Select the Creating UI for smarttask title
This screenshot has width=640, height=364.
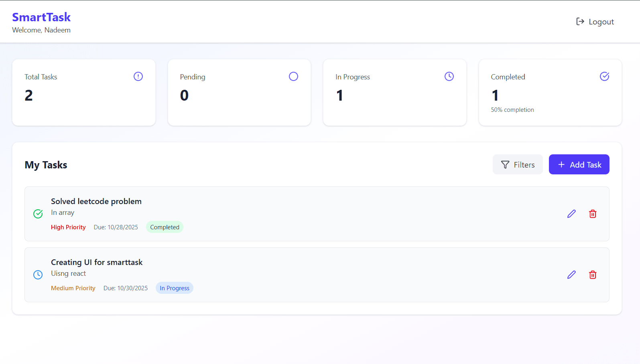(x=97, y=262)
